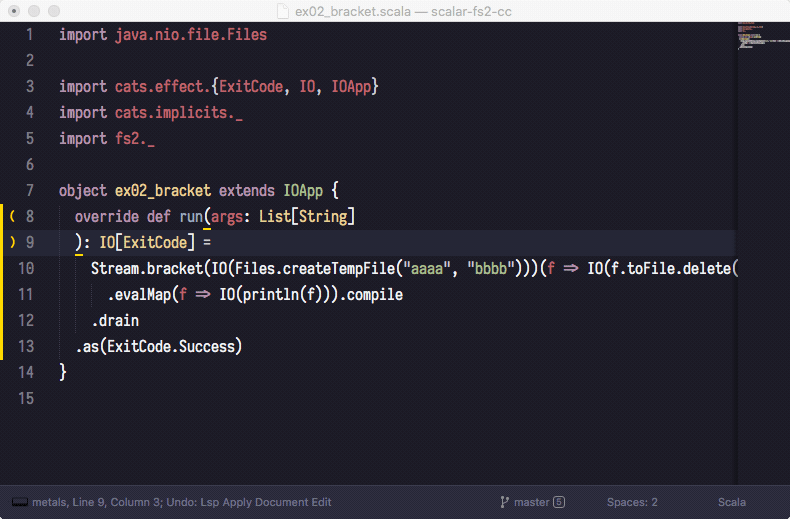Click the "aaaa" string literal
790x519 pixels.
[427, 269]
